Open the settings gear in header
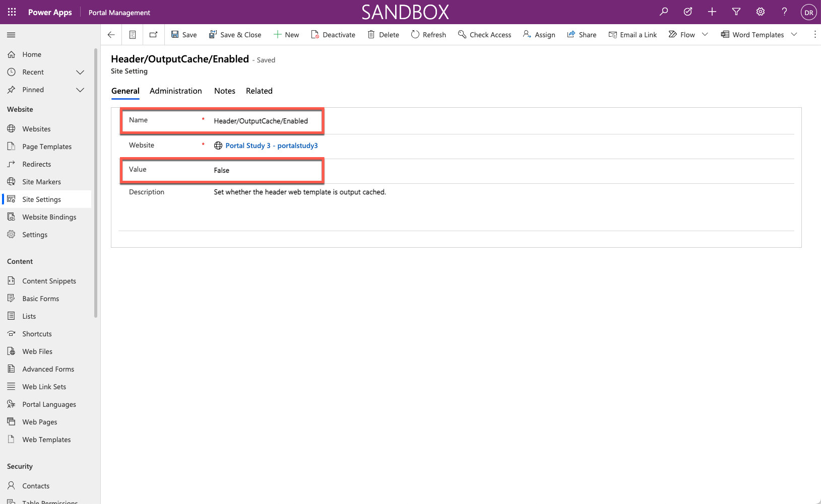This screenshot has height=504, width=821. click(x=761, y=12)
